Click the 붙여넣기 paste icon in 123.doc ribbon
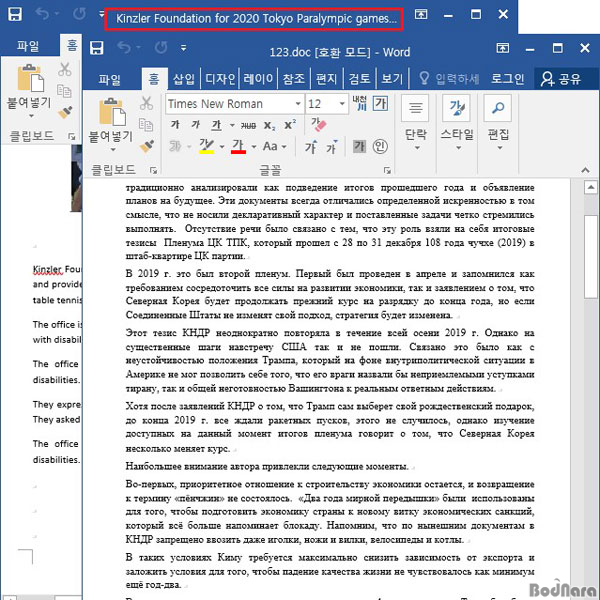The height and width of the screenshot is (600, 600). pyautogui.click(x=112, y=112)
